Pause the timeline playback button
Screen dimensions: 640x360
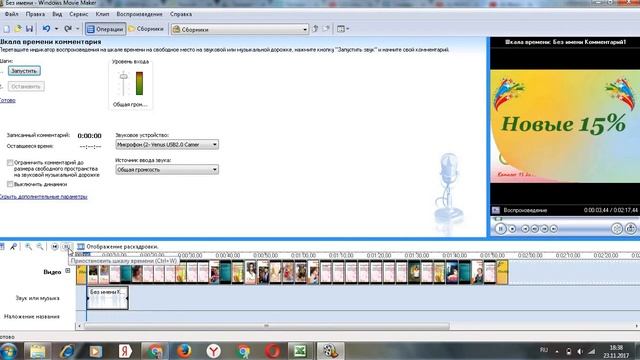coord(66,247)
